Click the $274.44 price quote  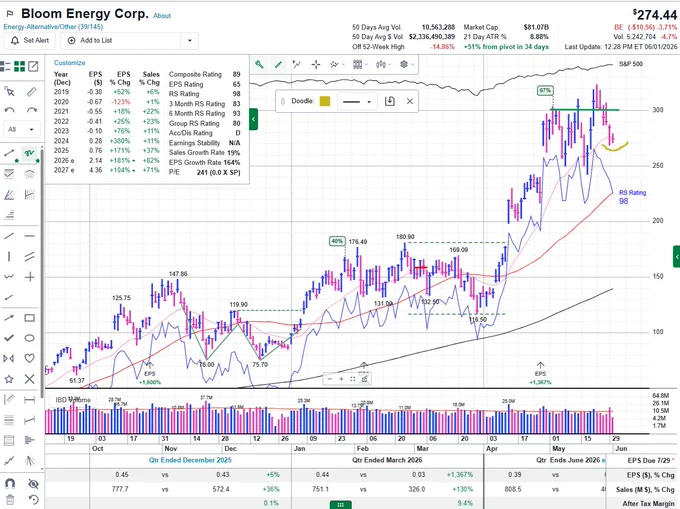pyautogui.click(x=655, y=15)
